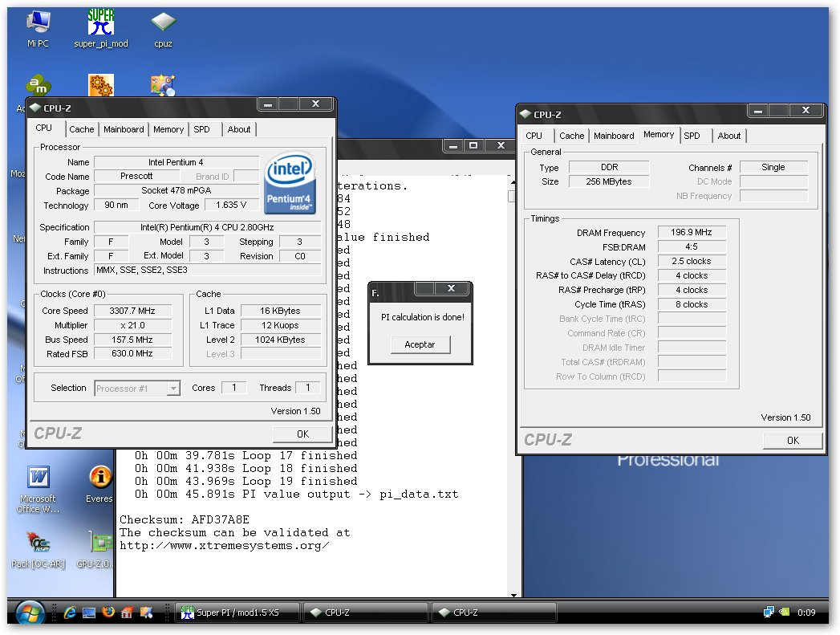Click the last quick launch icon with star
The height and width of the screenshot is (635, 840).
click(146, 613)
